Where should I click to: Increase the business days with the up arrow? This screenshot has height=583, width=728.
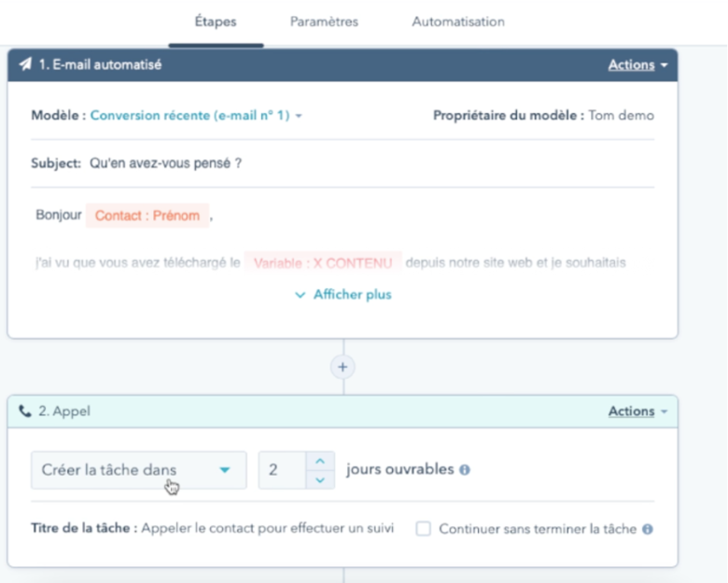320,462
